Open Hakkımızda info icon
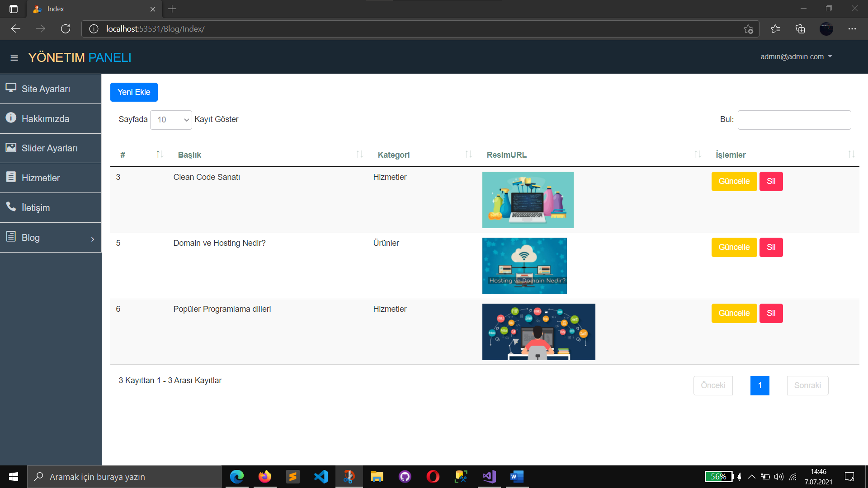 point(11,117)
